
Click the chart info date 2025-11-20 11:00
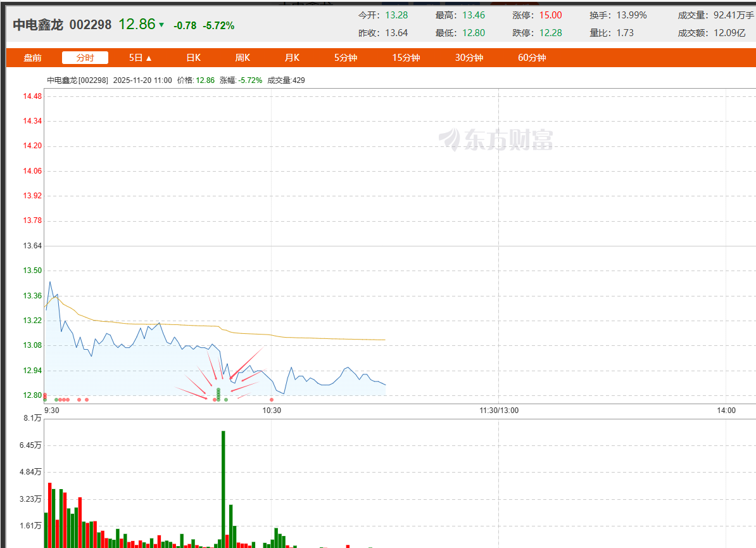point(142,80)
